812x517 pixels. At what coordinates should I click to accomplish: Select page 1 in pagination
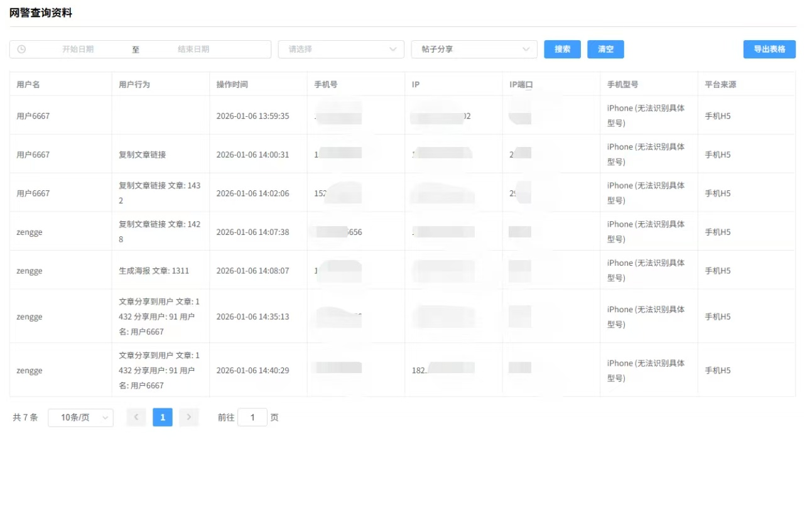click(x=163, y=417)
